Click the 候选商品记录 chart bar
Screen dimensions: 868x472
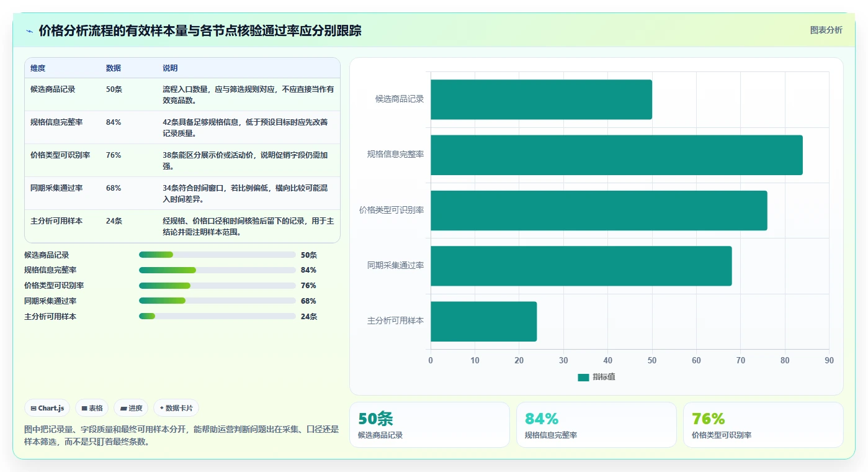(541, 99)
